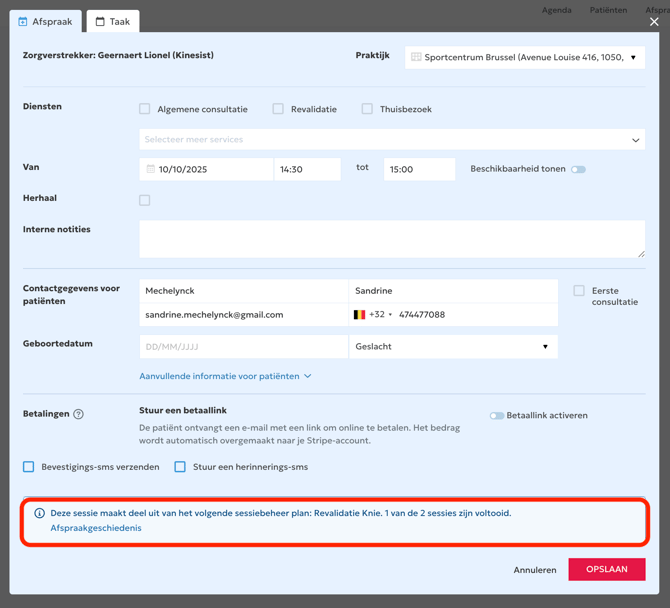Click the building icon in Praktijk field

click(x=416, y=58)
